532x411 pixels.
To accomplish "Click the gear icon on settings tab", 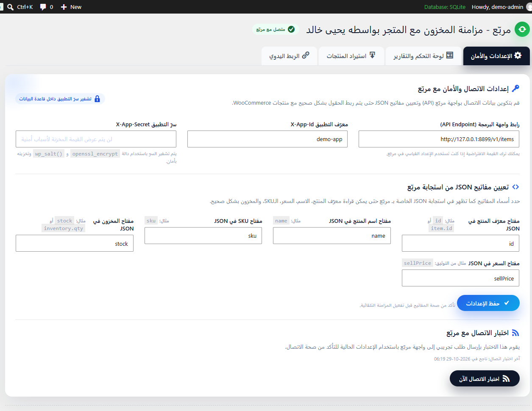I will 518,56.
